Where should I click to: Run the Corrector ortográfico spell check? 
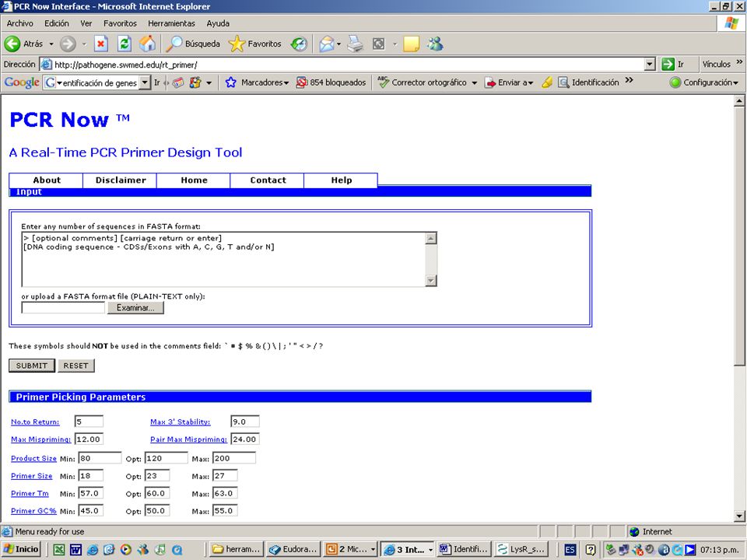[422, 82]
